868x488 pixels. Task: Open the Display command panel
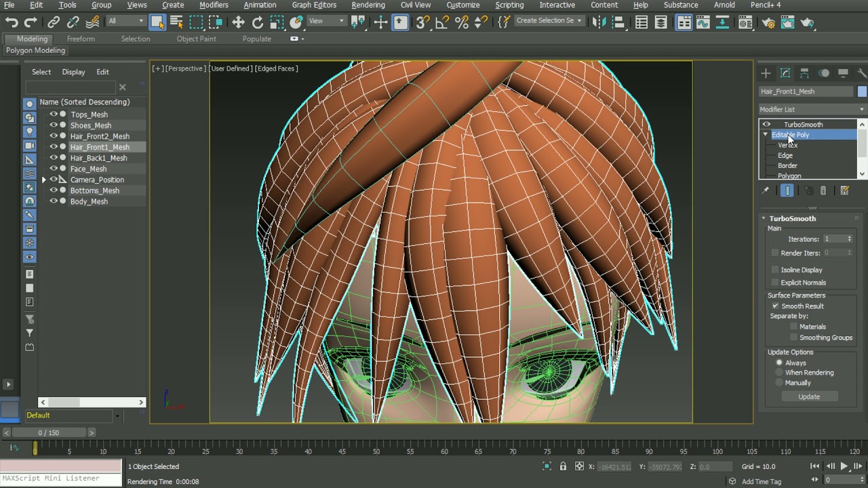coord(843,73)
